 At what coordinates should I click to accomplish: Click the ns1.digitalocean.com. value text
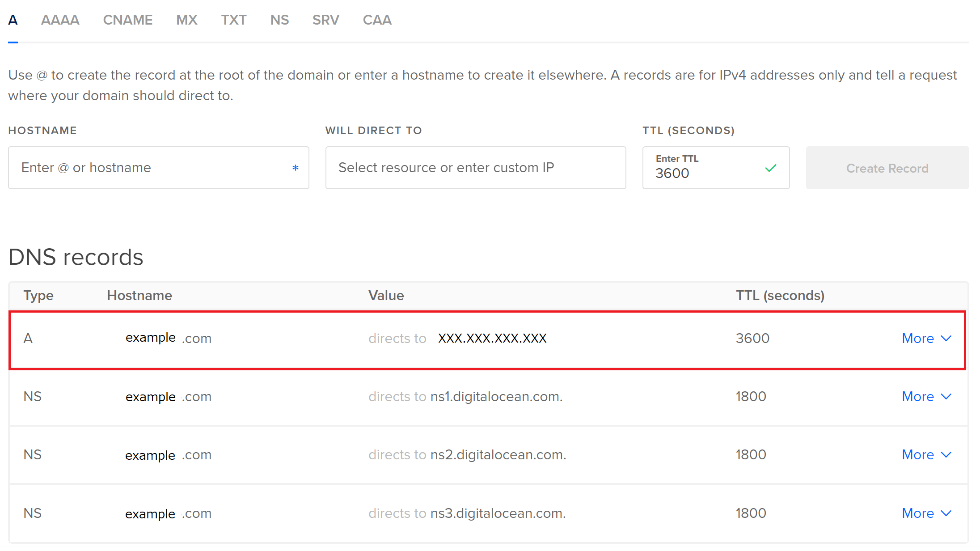coord(496,397)
